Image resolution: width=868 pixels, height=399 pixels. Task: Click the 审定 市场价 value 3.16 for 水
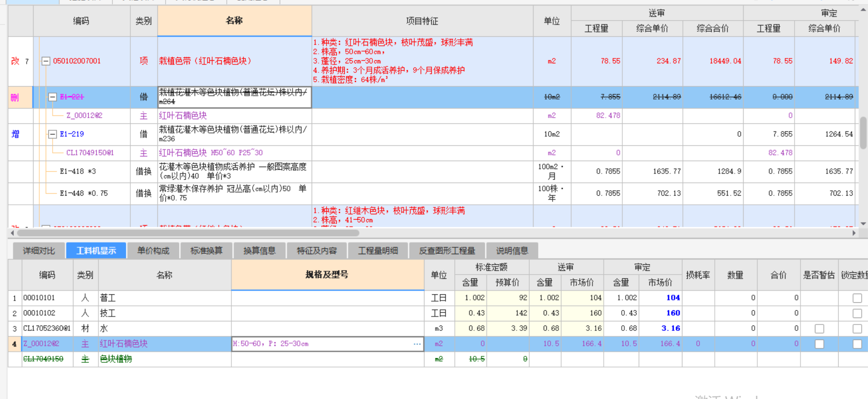671,329
